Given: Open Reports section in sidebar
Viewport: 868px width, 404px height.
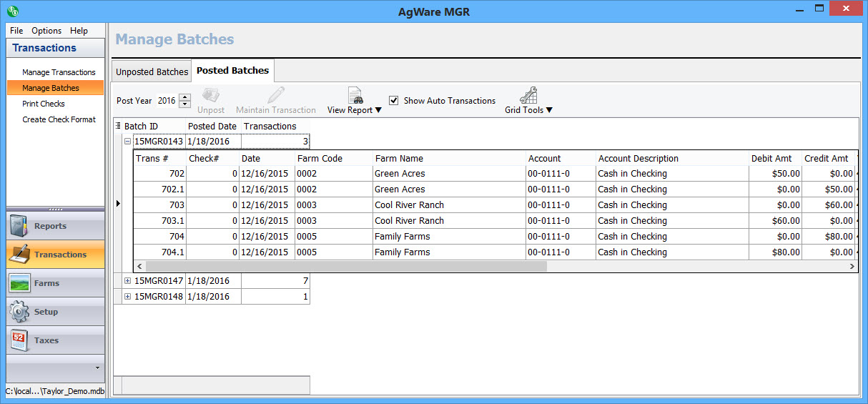Looking at the screenshot, I should point(55,226).
